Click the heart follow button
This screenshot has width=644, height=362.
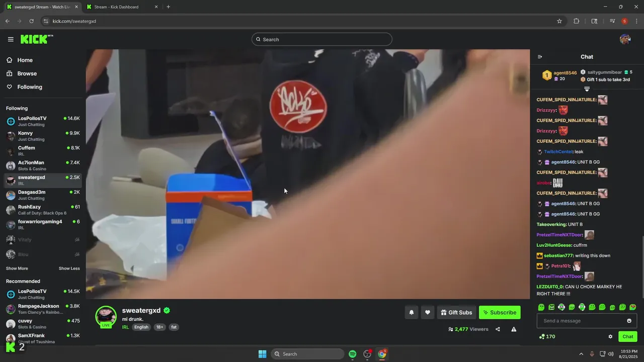pos(427,312)
